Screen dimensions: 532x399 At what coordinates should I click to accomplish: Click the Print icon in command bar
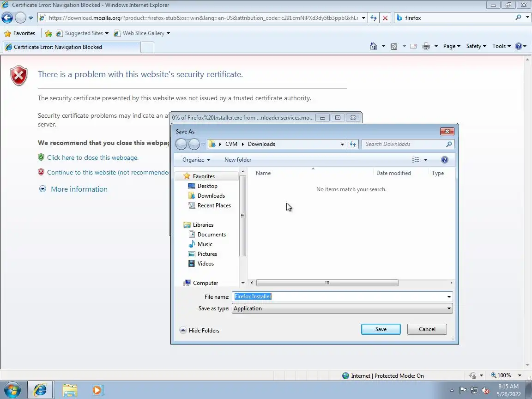point(426,47)
